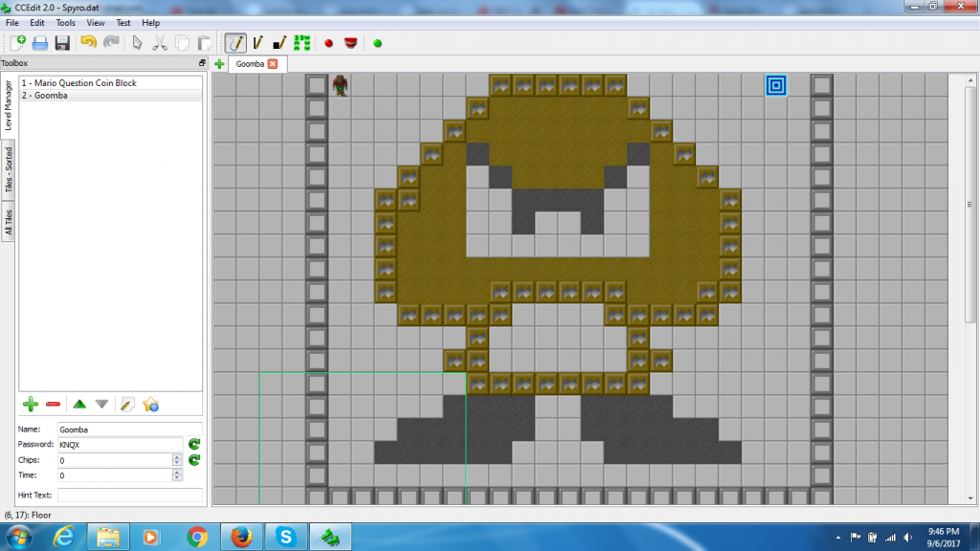The height and width of the screenshot is (551, 980).
Task: Open Firefox from taskbar
Action: pos(241,537)
